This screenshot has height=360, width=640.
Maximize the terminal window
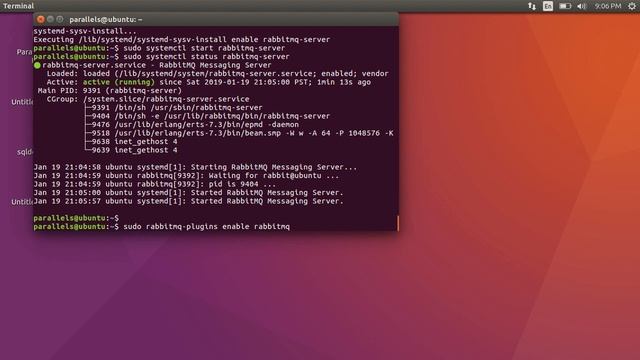pos(60,19)
